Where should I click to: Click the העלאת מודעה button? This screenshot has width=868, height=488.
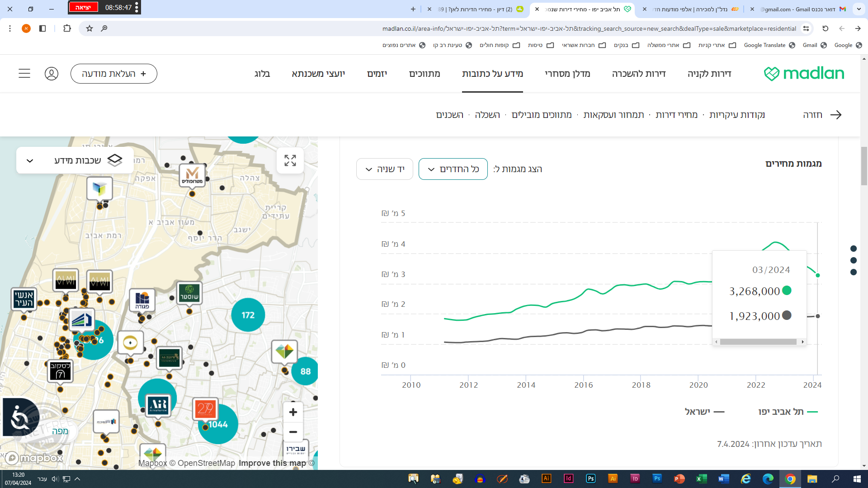(x=114, y=74)
